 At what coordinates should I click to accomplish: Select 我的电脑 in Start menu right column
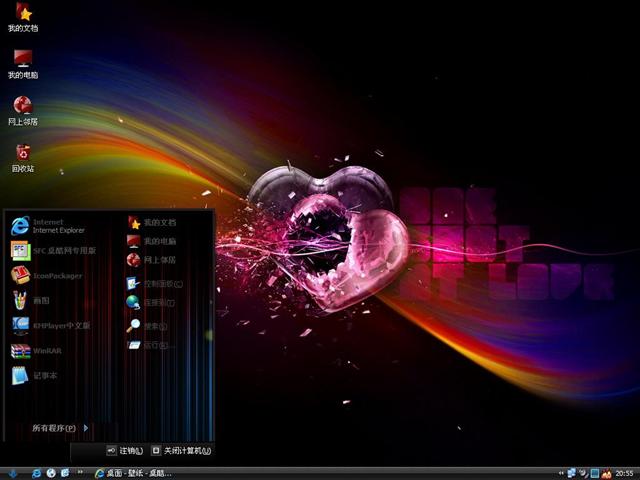tap(152, 241)
